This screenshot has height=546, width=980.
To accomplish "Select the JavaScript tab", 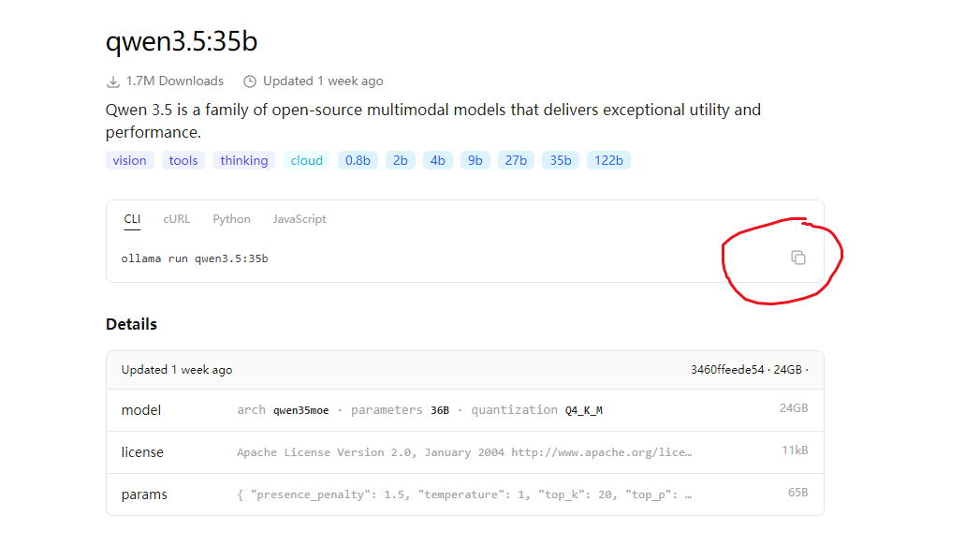I will 300,219.
